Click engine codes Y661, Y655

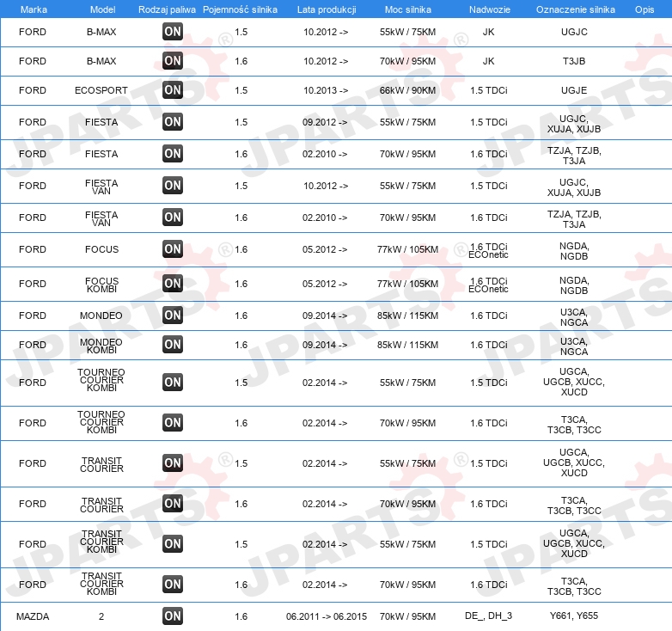(574, 616)
